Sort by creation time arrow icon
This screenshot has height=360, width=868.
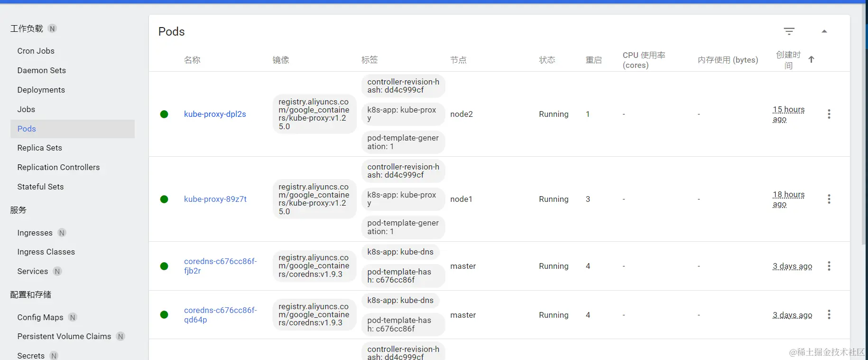[812, 59]
